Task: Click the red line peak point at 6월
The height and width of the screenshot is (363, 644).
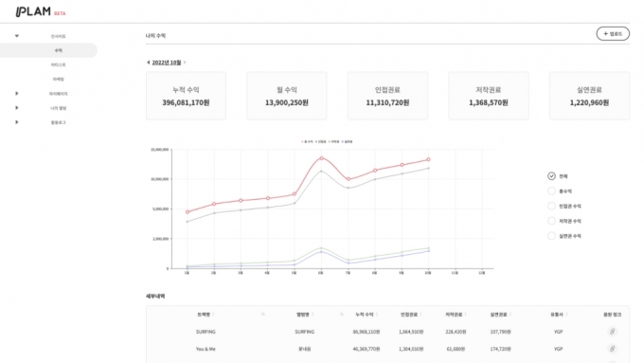Action: pos(321,158)
